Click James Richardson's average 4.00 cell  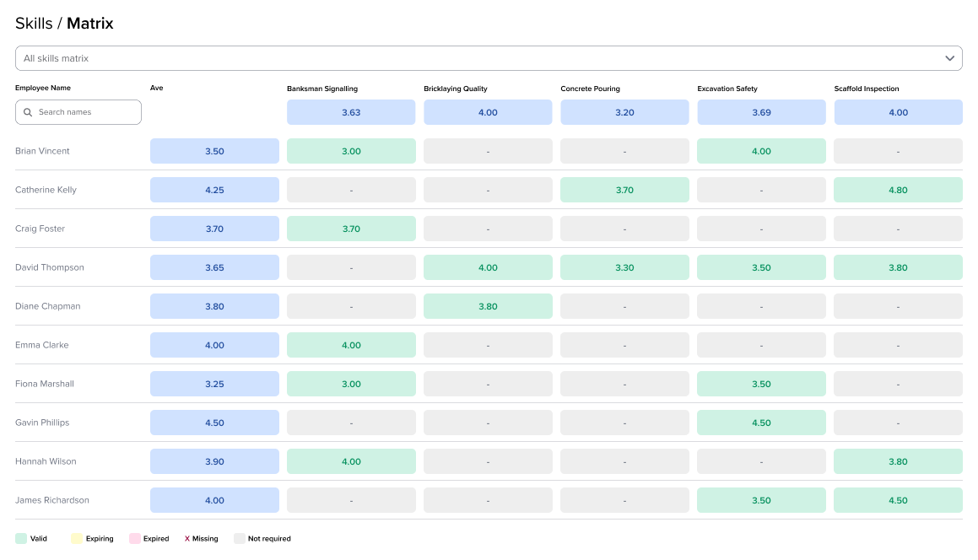pos(214,500)
